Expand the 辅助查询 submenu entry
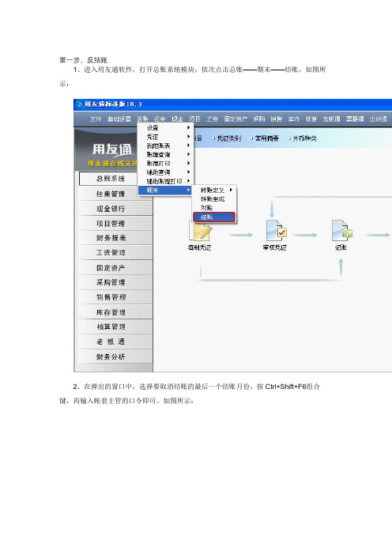The image size is (392, 555). 166,172
